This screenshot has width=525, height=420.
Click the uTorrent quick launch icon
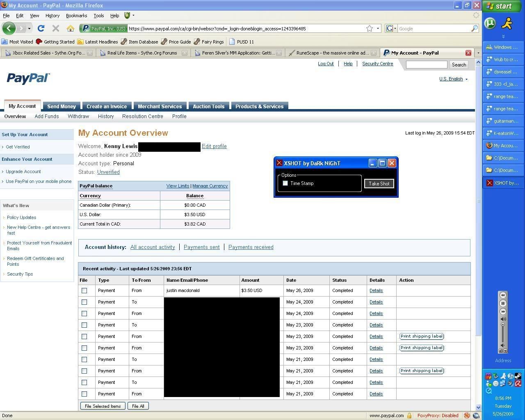490,23
